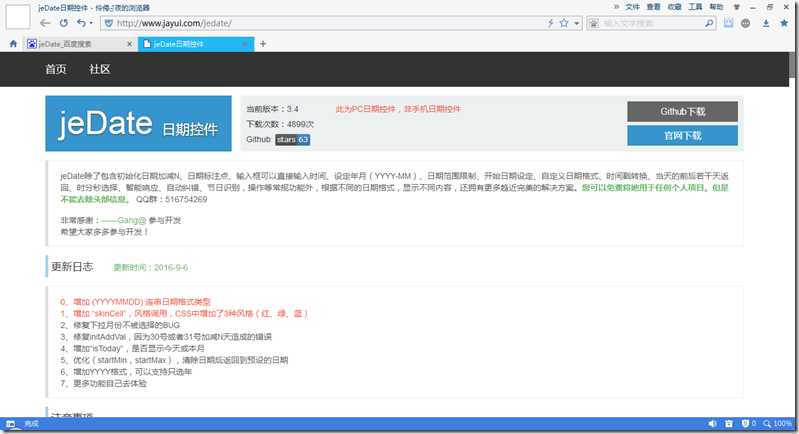The image size is (799, 434).
Task: Click the jeDate 日期控件 logo banner
Action: click(x=138, y=124)
